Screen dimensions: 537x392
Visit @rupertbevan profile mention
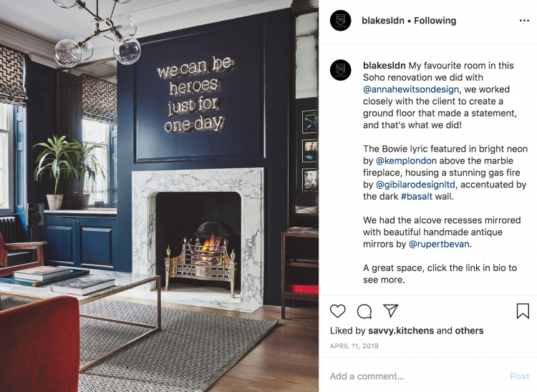point(439,244)
